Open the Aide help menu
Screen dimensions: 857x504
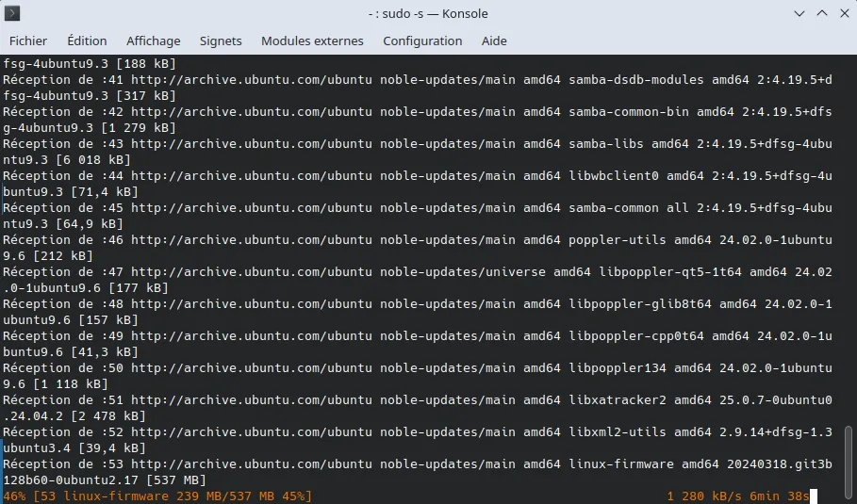click(x=494, y=41)
